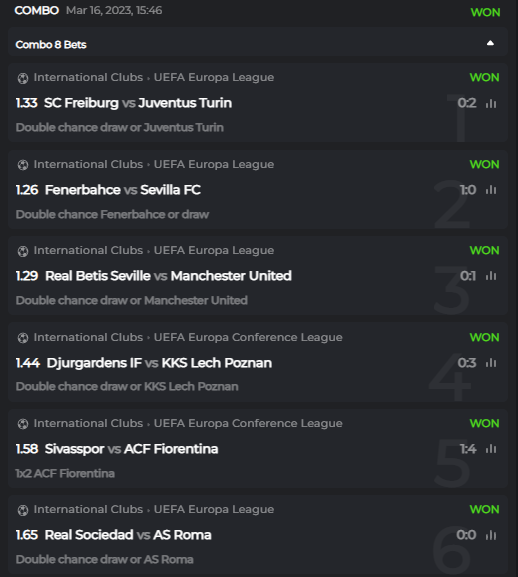This screenshot has height=577, width=518.
Task: Collapse the Combo 8 Bets section
Action: [490, 43]
